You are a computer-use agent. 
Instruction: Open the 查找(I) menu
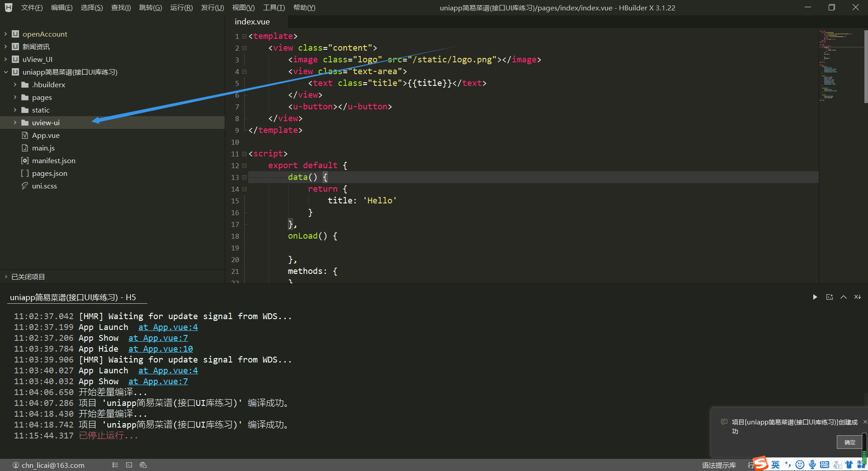[x=121, y=8]
